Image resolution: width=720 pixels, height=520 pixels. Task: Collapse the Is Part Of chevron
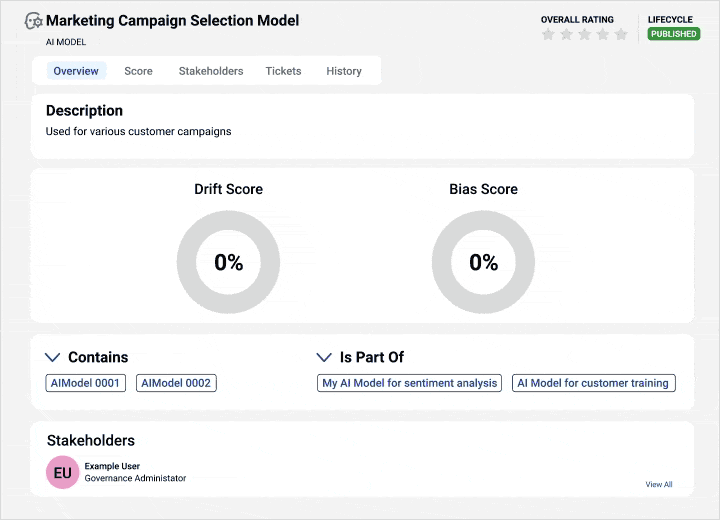(324, 357)
